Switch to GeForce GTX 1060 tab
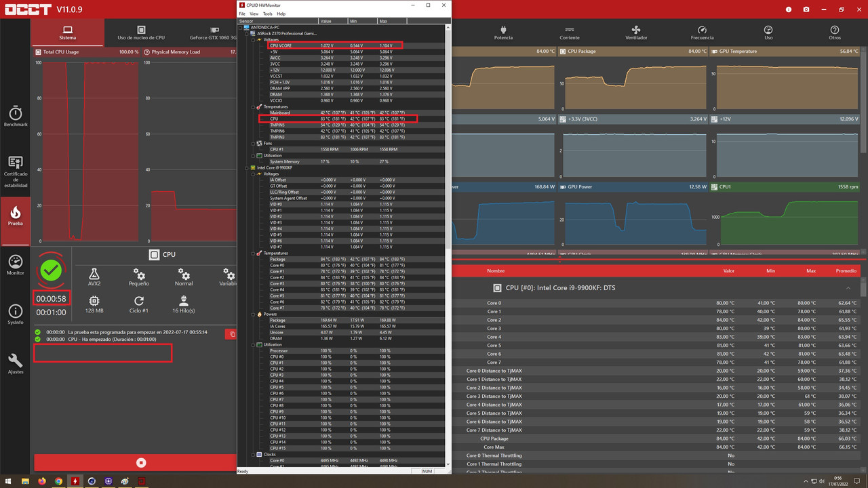Image resolution: width=868 pixels, height=488 pixels. pos(214,33)
